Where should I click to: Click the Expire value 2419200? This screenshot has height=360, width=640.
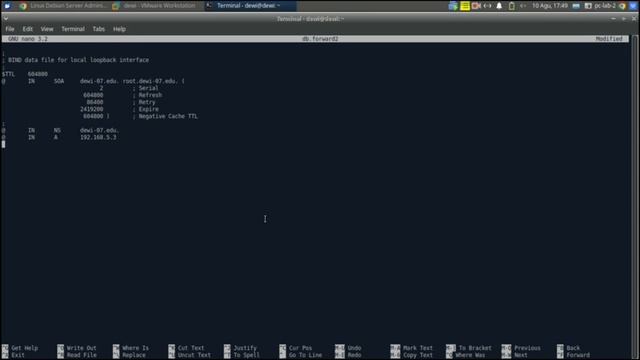coord(92,109)
